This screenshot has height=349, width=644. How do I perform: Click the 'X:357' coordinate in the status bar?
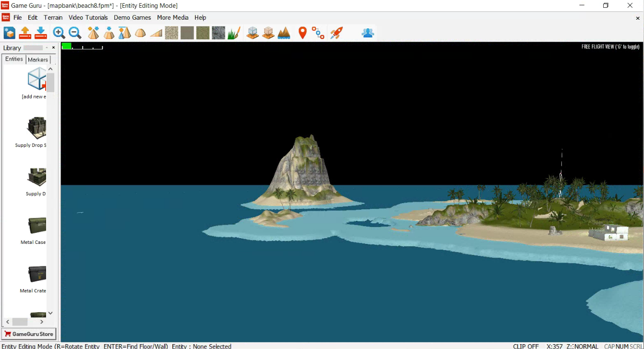tap(555, 346)
